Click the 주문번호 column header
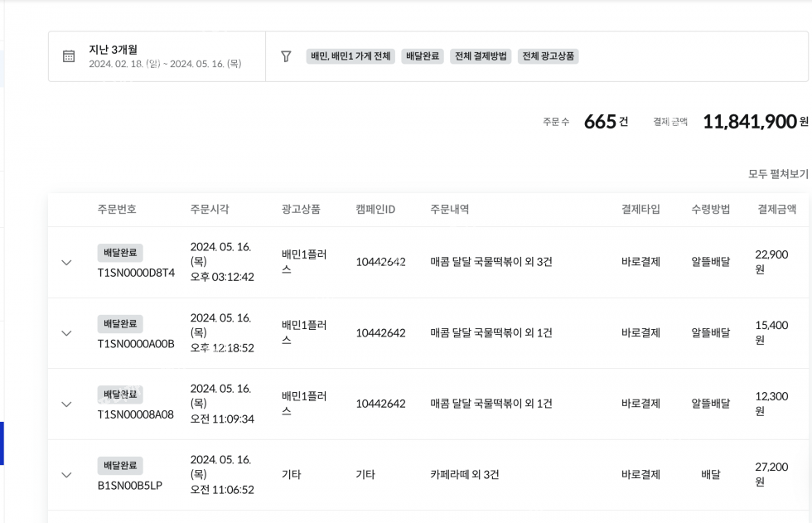This screenshot has width=812, height=523. [117, 210]
